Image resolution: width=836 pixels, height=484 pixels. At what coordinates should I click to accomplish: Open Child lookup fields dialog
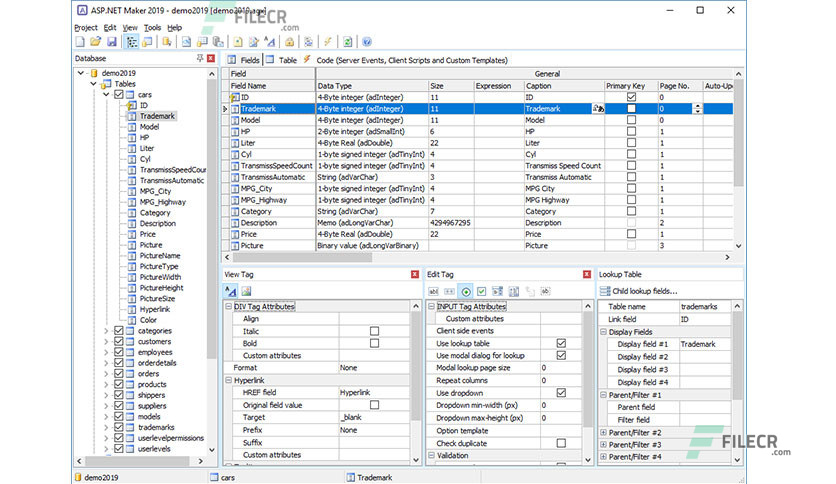tap(639, 291)
